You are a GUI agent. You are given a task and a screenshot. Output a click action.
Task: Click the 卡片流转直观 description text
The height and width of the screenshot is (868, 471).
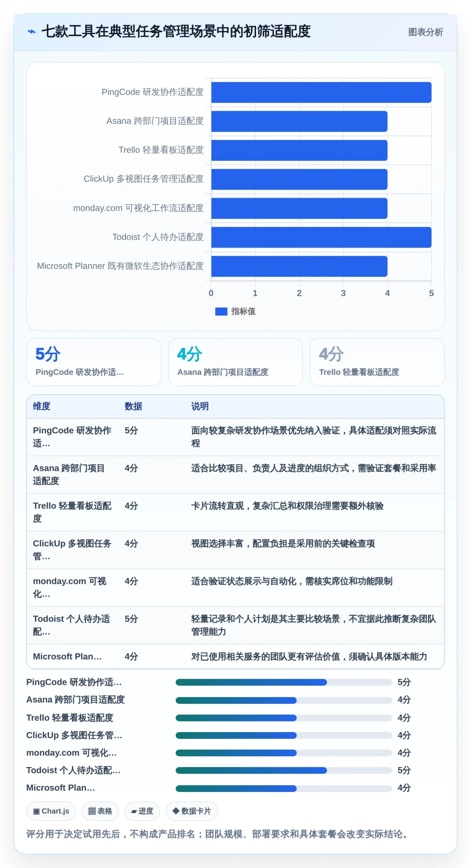click(x=287, y=506)
